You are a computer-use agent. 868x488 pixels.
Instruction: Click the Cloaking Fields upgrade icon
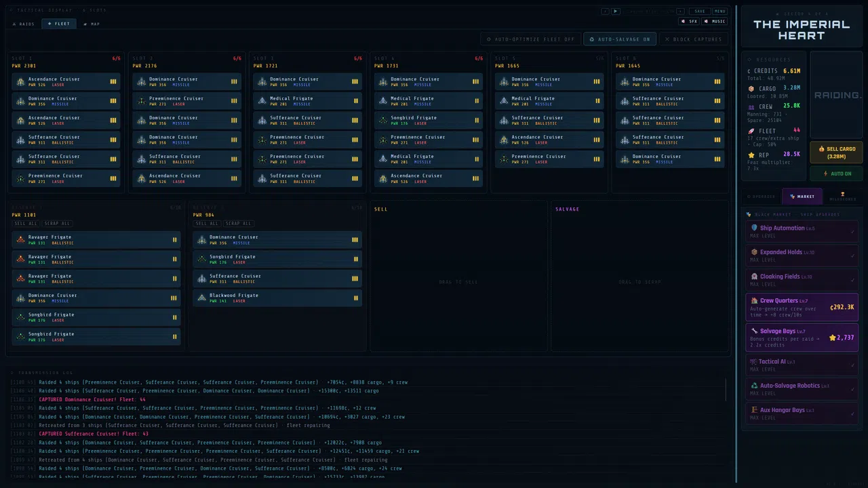755,277
